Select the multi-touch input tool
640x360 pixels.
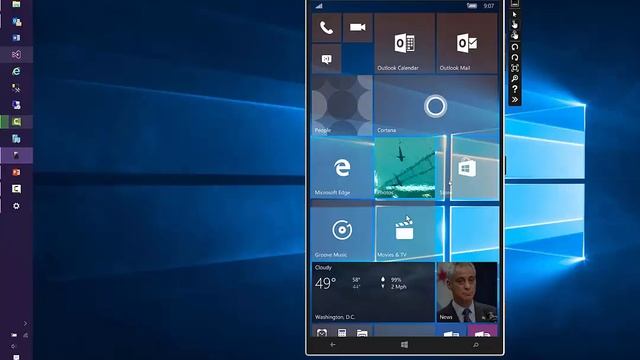514,36
